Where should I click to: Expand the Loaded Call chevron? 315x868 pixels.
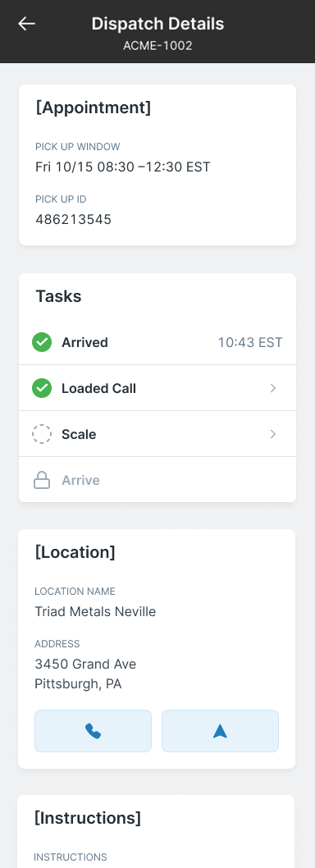coord(273,388)
